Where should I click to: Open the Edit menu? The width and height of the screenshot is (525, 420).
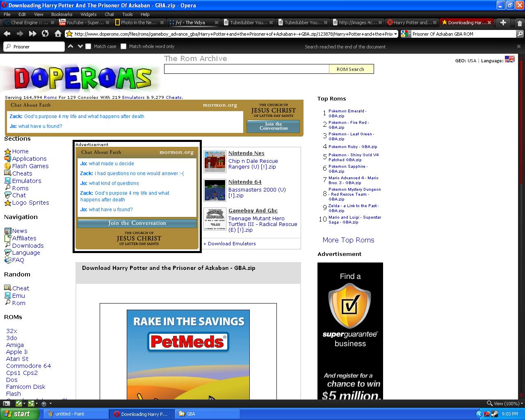(x=22, y=14)
